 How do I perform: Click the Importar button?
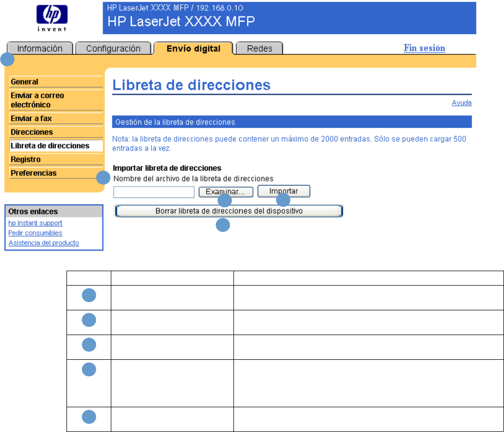click(x=284, y=191)
